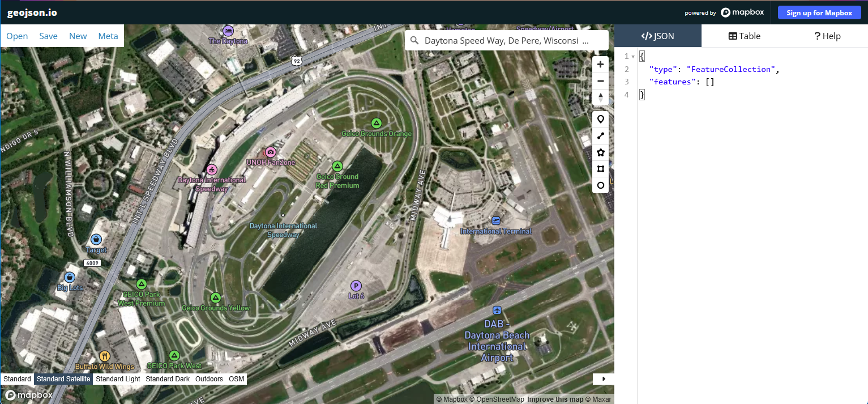868x404 pixels.
Task: Switch to the Table tab
Action: pyautogui.click(x=744, y=36)
